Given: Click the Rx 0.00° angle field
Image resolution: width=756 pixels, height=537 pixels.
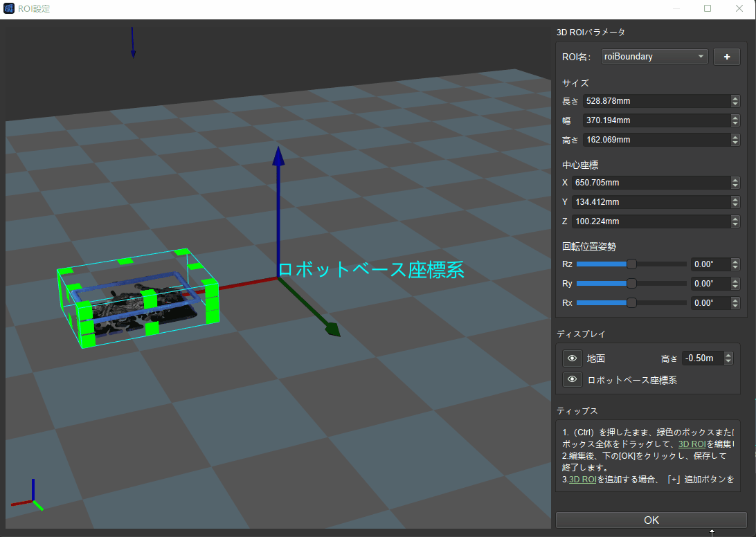Looking at the screenshot, I should tap(711, 302).
